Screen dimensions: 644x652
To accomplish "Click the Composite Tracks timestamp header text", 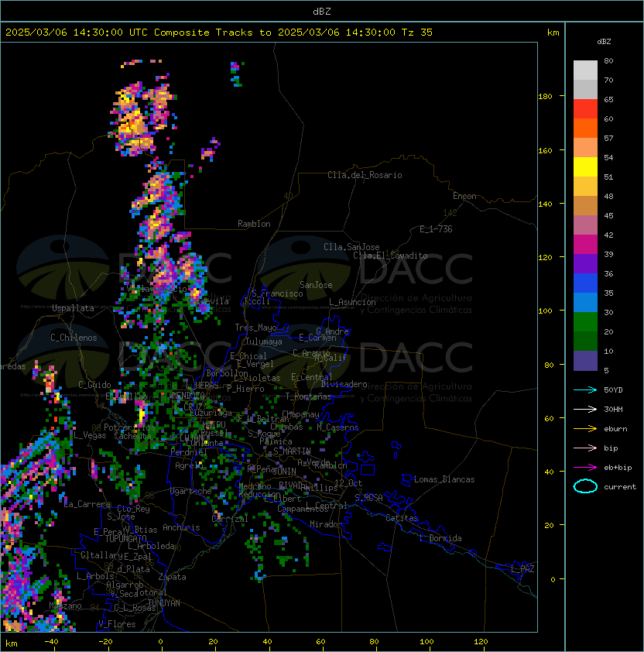I will tap(219, 33).
